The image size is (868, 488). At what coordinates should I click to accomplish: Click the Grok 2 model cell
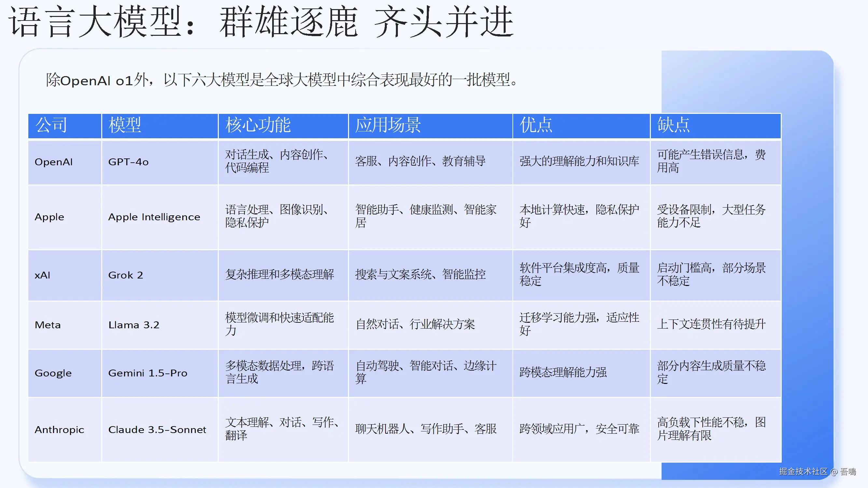pyautogui.click(x=126, y=275)
